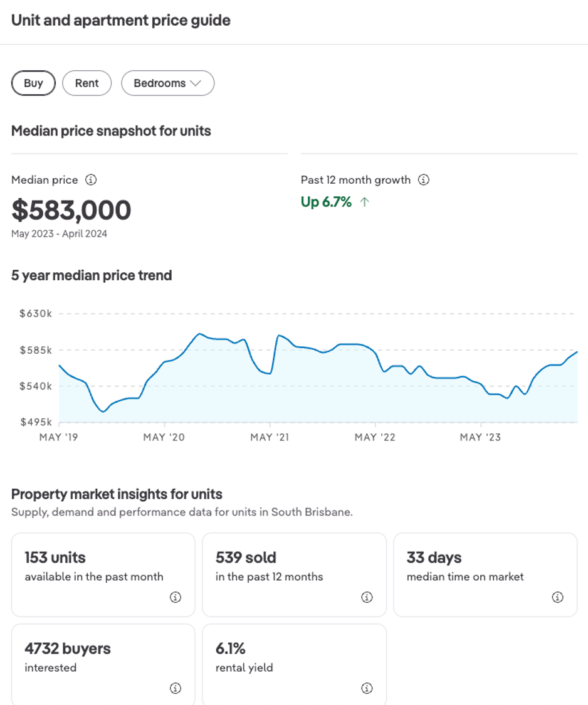Image resolution: width=588 pixels, height=705 pixels.
Task: Open info icon on 33 days card
Action: (557, 597)
